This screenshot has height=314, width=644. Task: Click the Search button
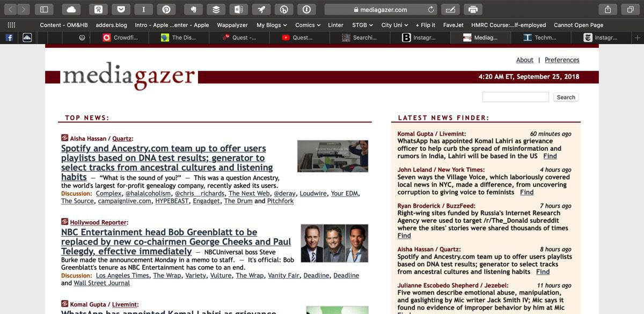click(x=566, y=97)
